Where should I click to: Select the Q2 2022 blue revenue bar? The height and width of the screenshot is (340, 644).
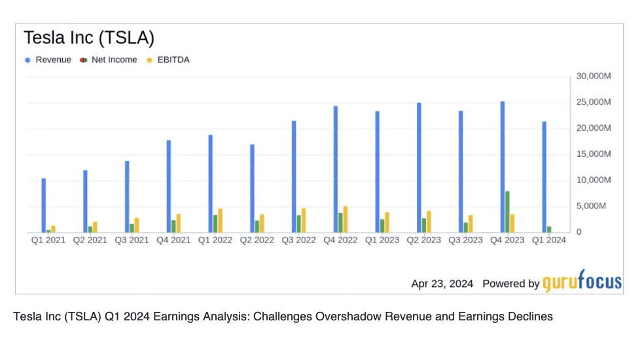click(x=252, y=189)
